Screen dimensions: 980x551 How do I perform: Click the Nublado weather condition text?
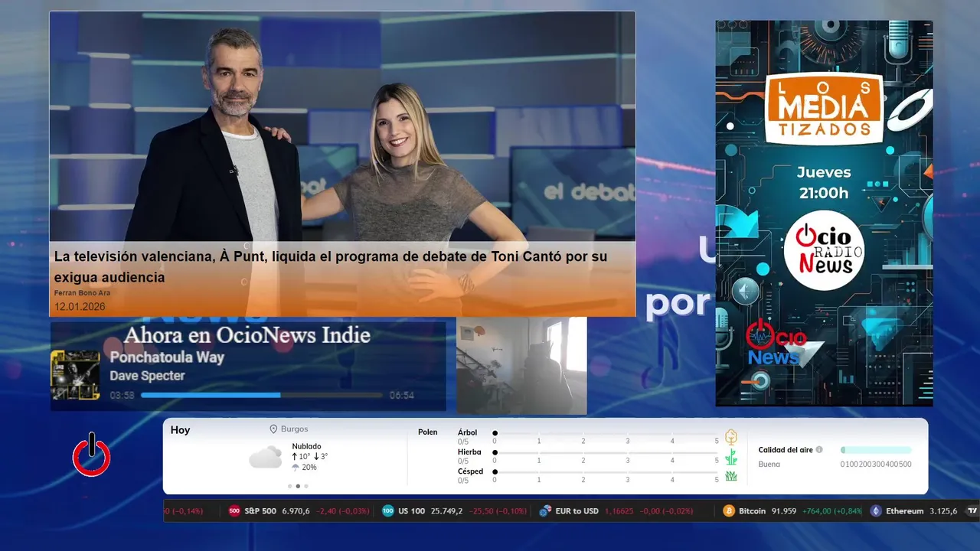[x=306, y=446]
